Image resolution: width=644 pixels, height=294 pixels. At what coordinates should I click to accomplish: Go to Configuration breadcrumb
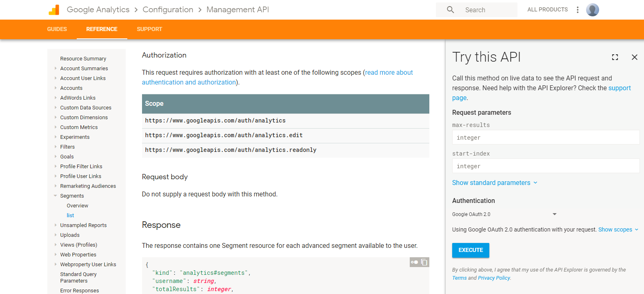point(168,9)
